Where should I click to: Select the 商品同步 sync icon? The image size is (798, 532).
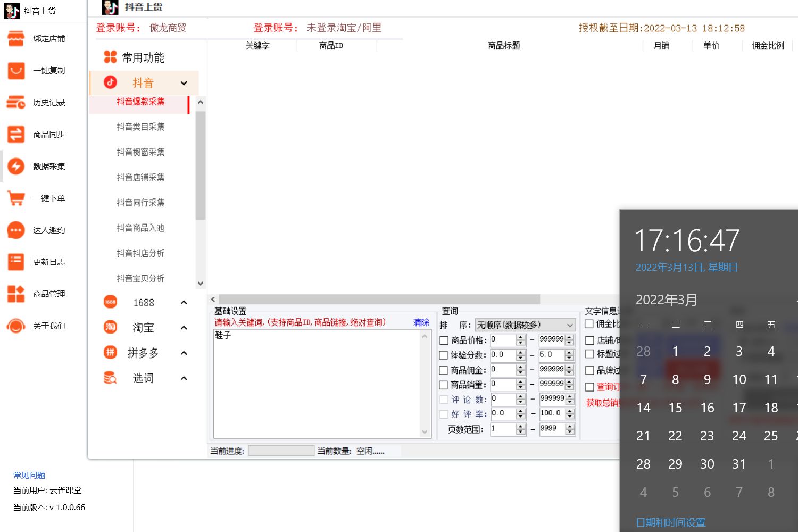(16, 135)
